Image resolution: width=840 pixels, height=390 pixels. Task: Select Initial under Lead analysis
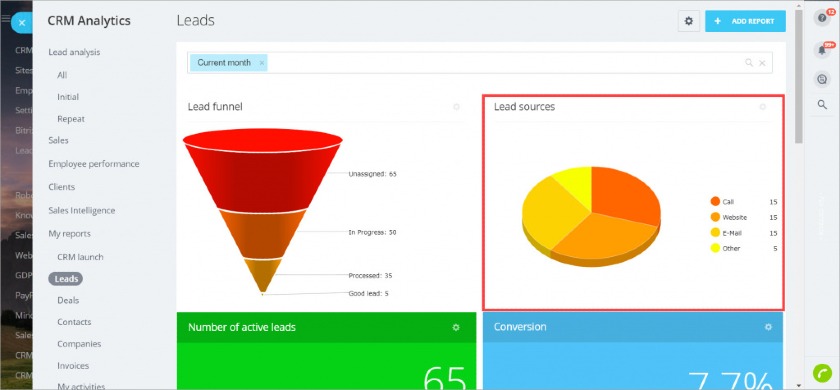click(x=68, y=97)
